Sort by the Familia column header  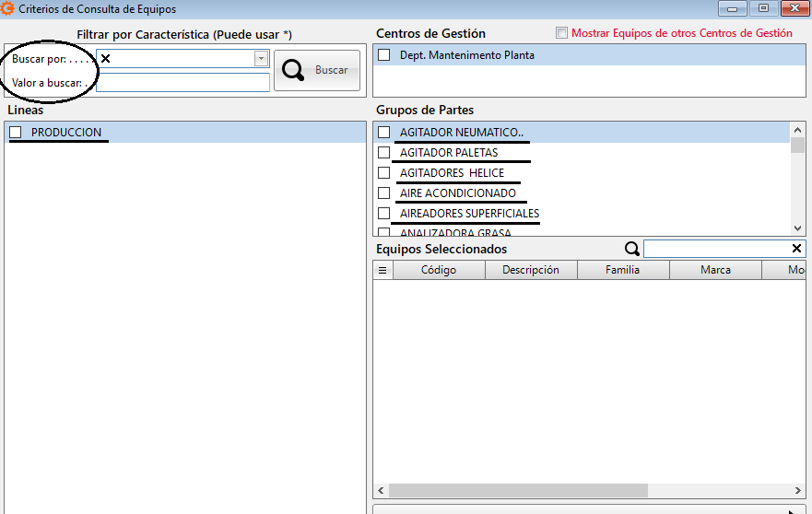623,270
